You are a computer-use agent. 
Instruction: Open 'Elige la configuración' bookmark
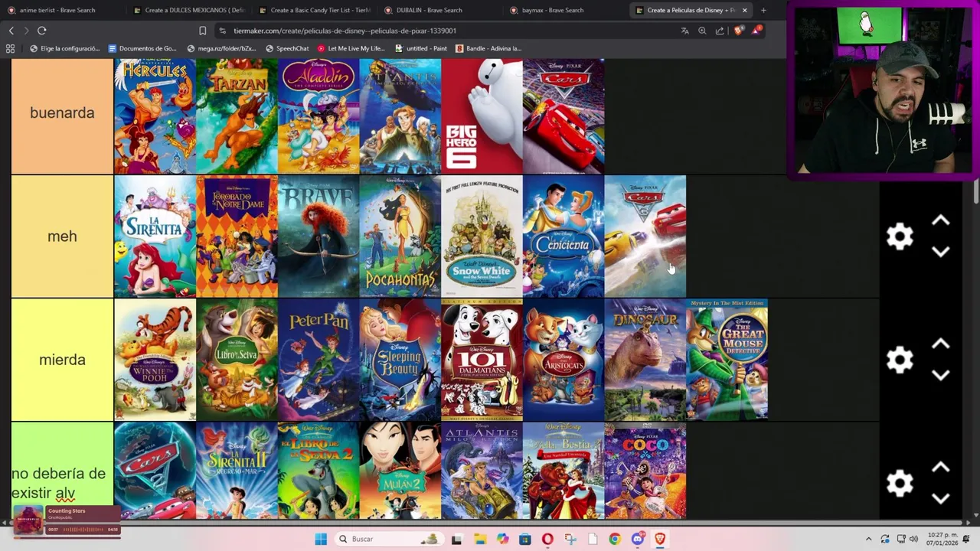tap(64, 48)
